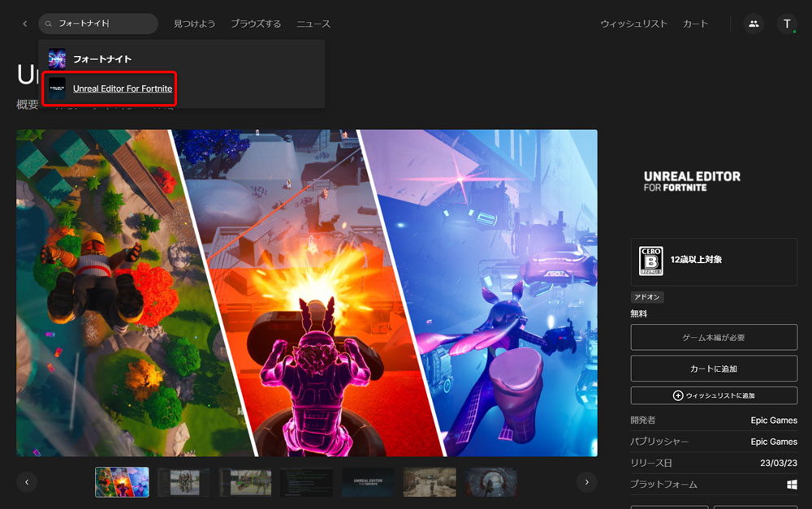Image resolution: width=812 pixels, height=509 pixels.
Task: Click the large hero screenshot
Action: pos(307,293)
